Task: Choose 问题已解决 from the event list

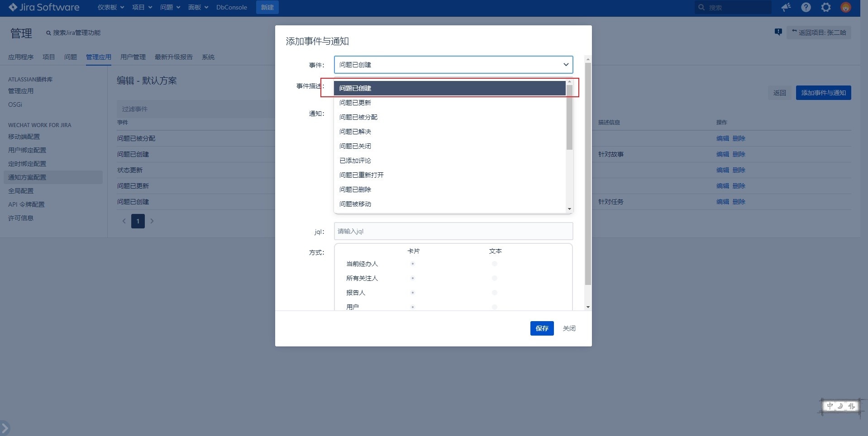Action: pos(355,132)
